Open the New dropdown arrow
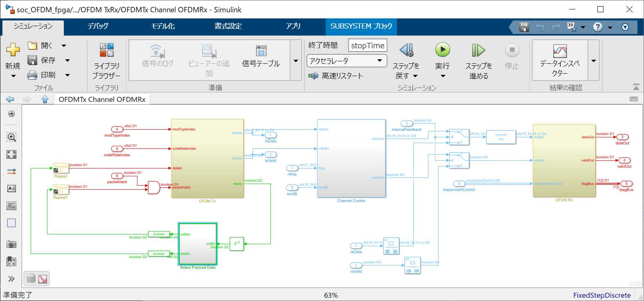This screenshot has height=301, width=644. coord(14,76)
